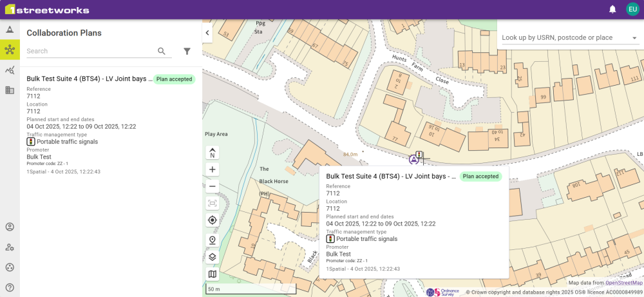Screen dimensions: 644x297
Task: Expand the USRN, postcode or place lookup
Action: (x=634, y=38)
